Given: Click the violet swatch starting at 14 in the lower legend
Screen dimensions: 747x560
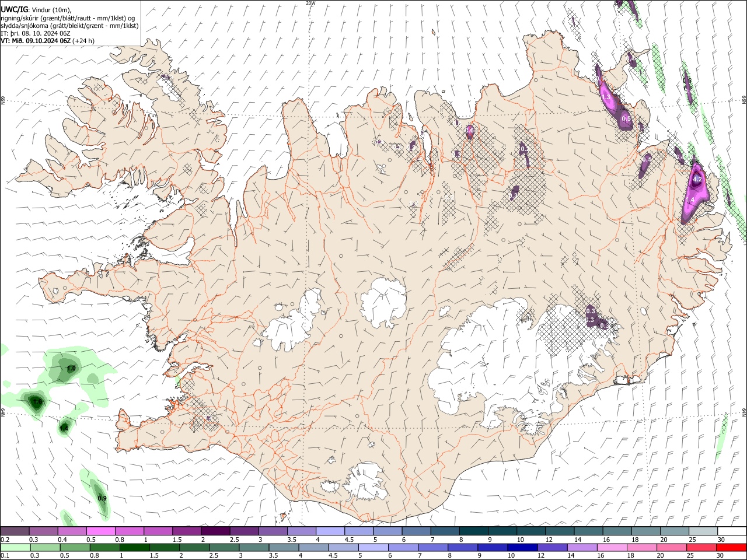Looking at the screenshot, I should click(x=582, y=547).
